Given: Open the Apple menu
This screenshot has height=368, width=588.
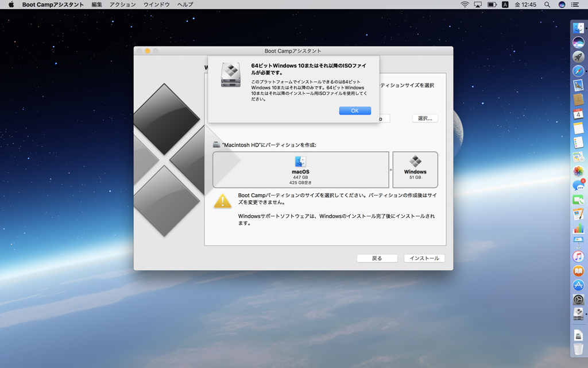Looking at the screenshot, I should pos(11,5).
